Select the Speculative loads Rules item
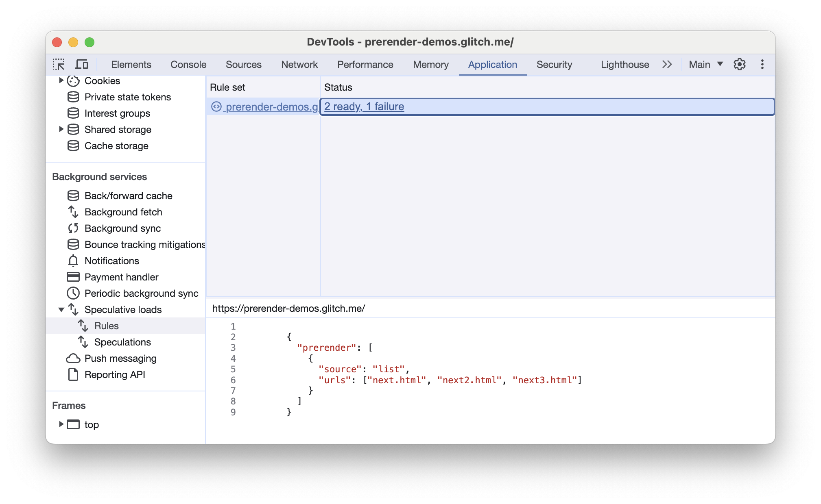The width and height of the screenshot is (821, 504). tap(106, 326)
